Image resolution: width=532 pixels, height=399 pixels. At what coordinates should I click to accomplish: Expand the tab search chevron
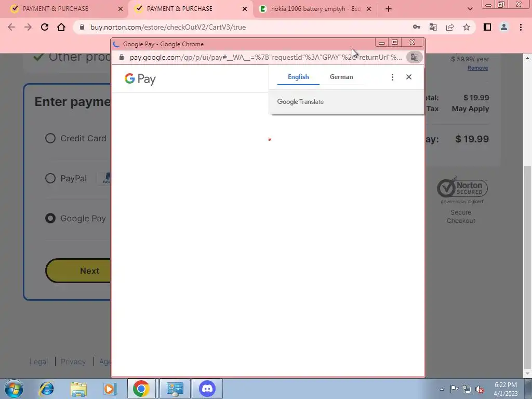pyautogui.click(x=470, y=9)
